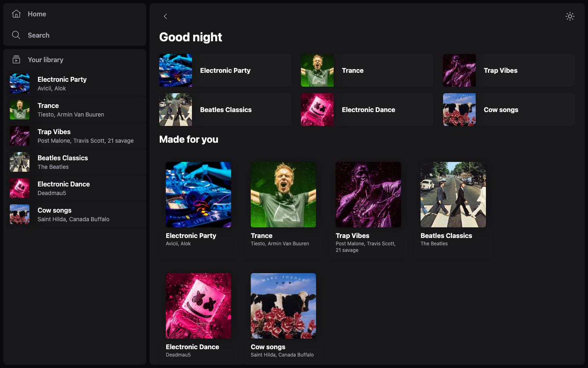Open Trance quick tile under Good night
588x368 pixels.
point(367,70)
